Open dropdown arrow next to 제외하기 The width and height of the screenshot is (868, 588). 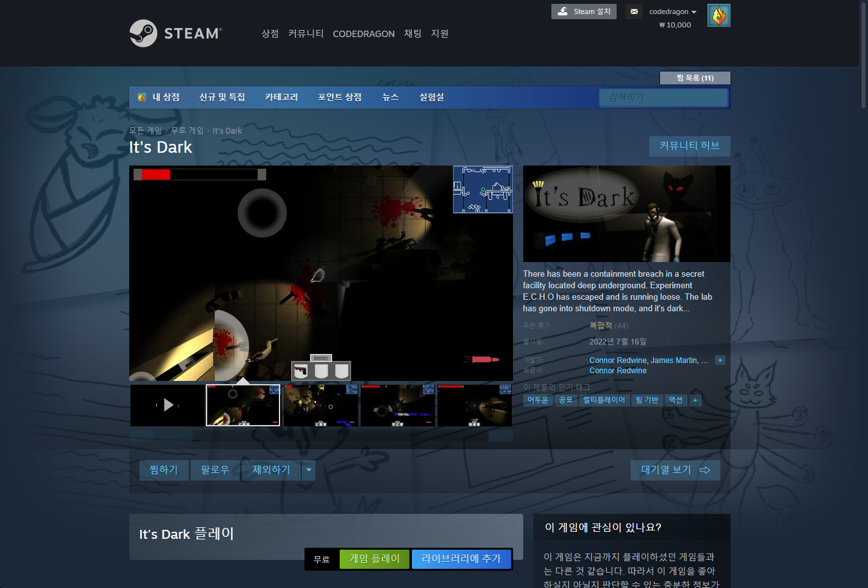(x=308, y=470)
